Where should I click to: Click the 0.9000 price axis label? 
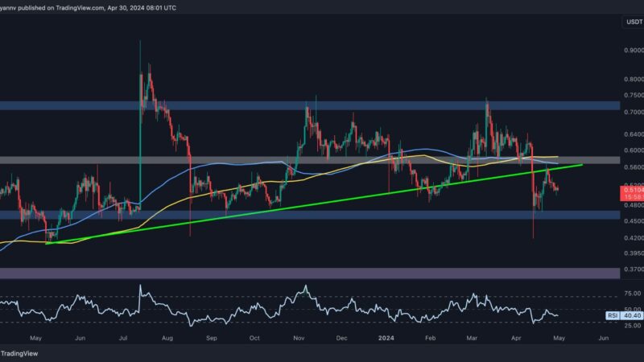tap(632, 50)
